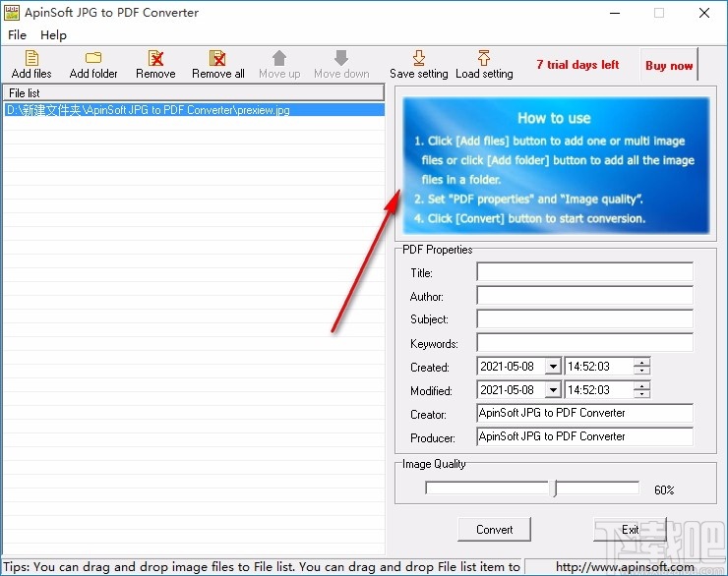Viewport: 728px width, 576px height.
Task: Remove the selected file with Remove icon
Action: [x=155, y=58]
